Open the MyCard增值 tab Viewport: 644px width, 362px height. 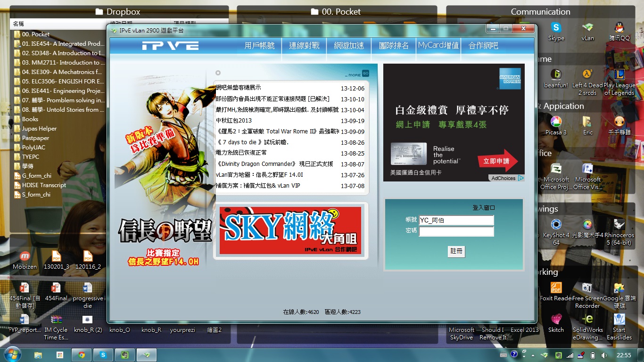pos(438,46)
